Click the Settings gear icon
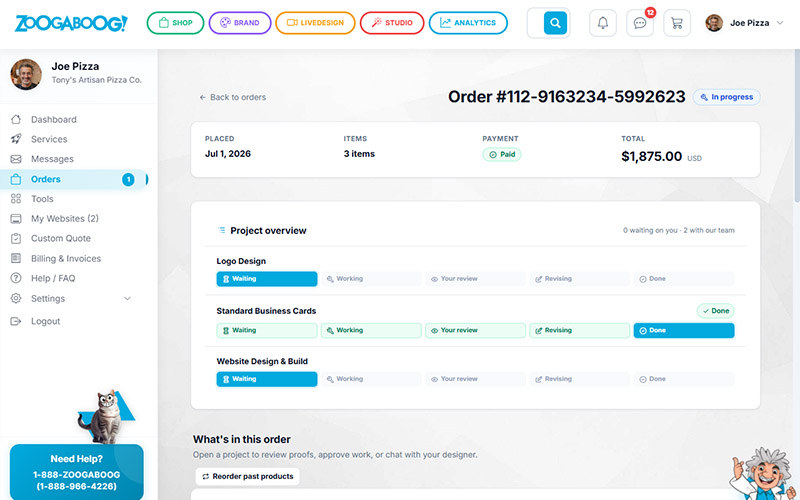 16,298
